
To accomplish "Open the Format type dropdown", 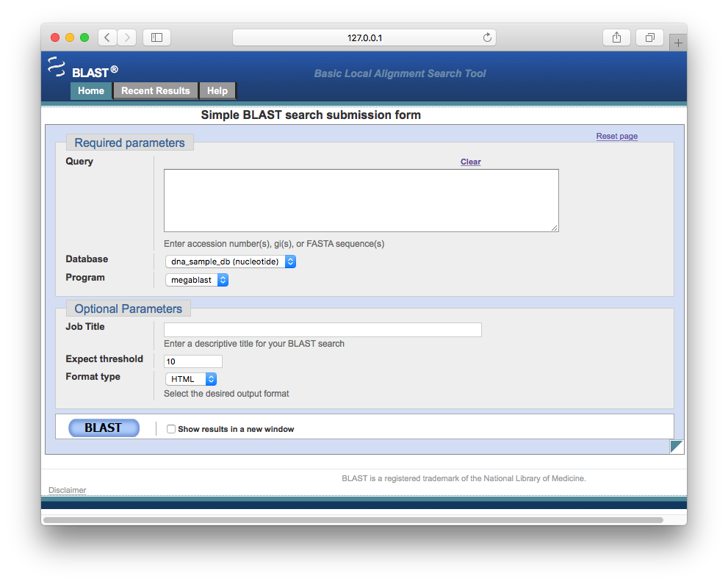I will point(191,379).
